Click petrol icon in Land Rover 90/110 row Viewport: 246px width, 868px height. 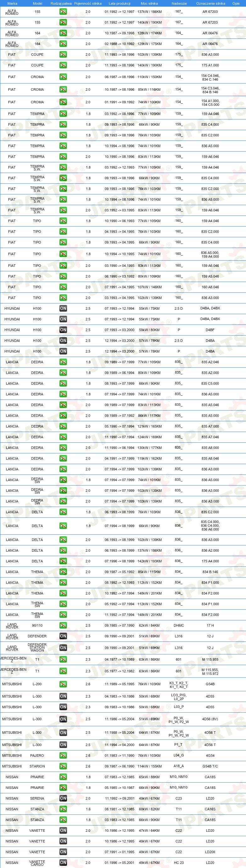click(x=63, y=625)
